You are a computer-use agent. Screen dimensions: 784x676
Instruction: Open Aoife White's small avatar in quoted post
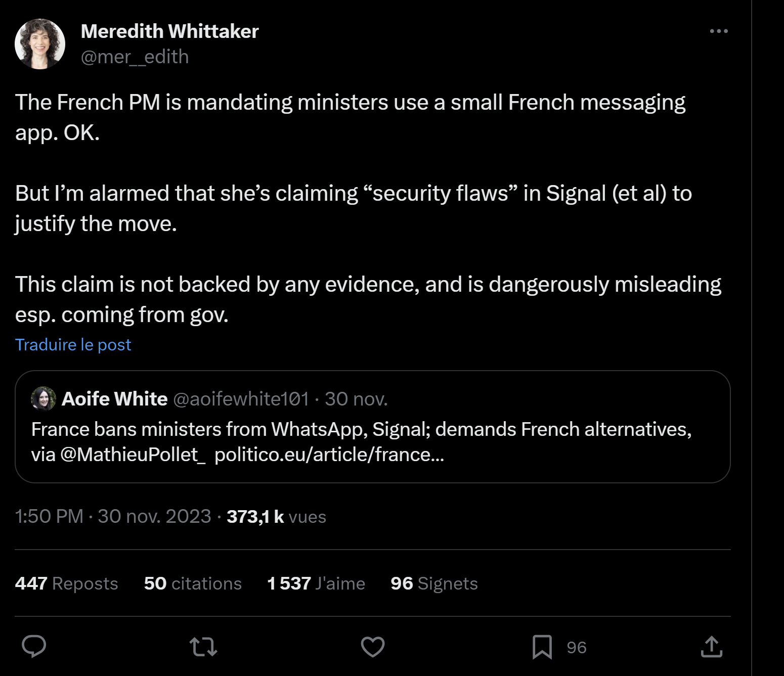click(x=43, y=399)
